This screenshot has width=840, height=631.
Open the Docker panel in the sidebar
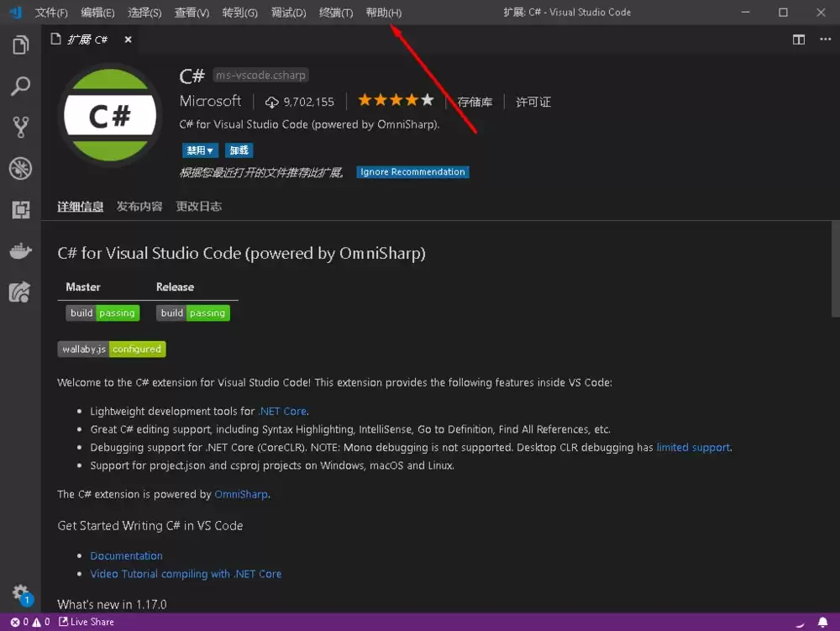point(20,250)
